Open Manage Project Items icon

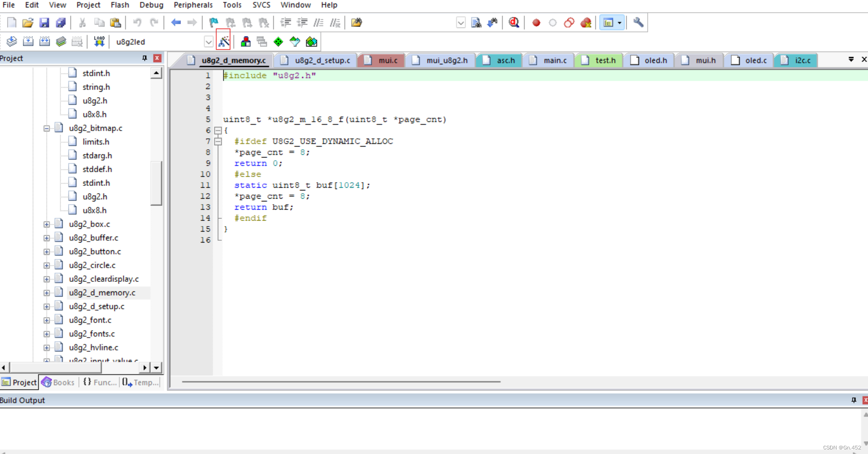pyautogui.click(x=246, y=42)
